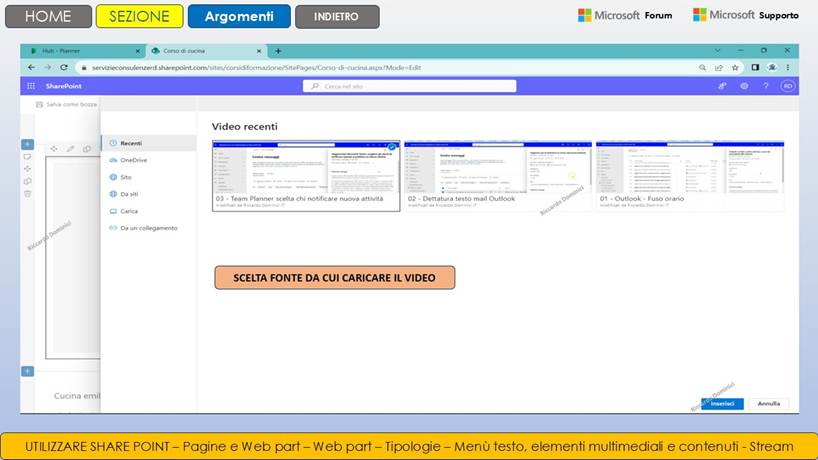Click the Recenti clock icon
The width and height of the screenshot is (818, 460).
113,143
